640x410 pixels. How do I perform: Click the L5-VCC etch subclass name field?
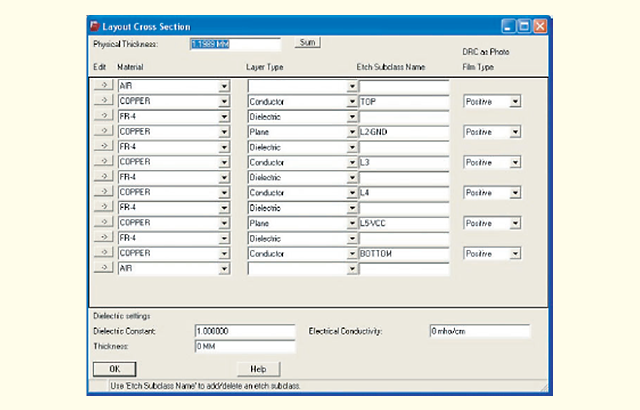pyautogui.click(x=404, y=223)
